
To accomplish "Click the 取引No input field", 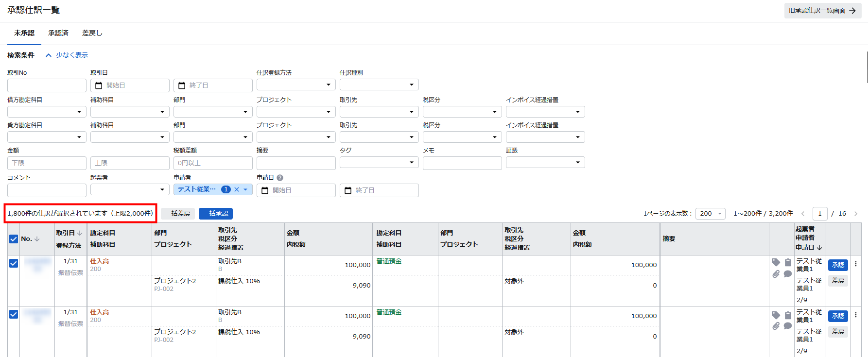I will point(47,85).
